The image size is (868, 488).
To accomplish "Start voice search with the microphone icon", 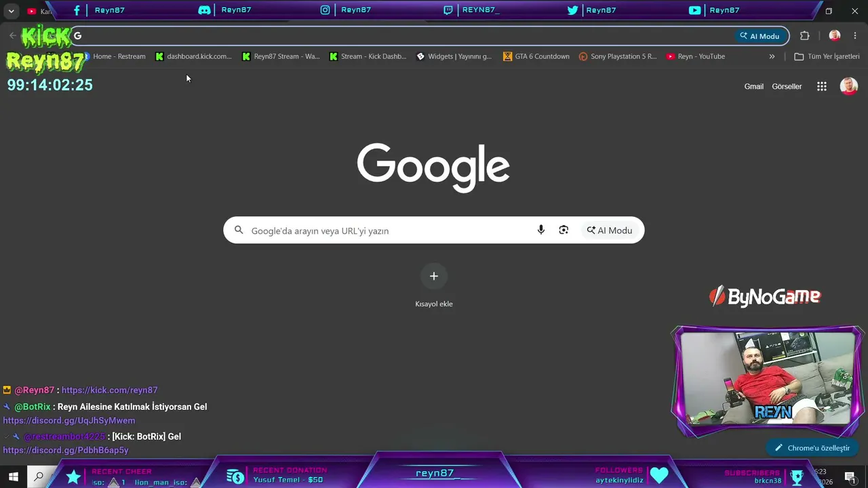I will [541, 230].
